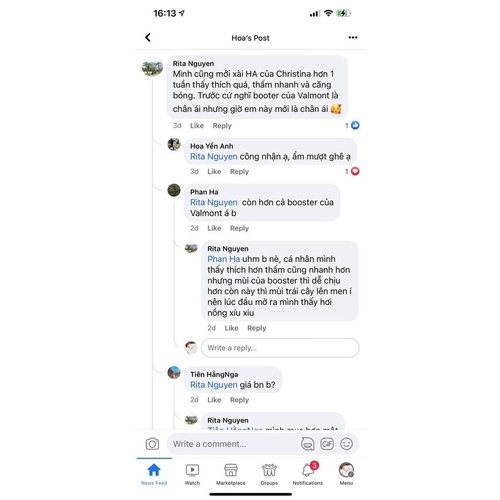500x500 pixels.
Task: Open the heart reaction count
Action: 352,171
